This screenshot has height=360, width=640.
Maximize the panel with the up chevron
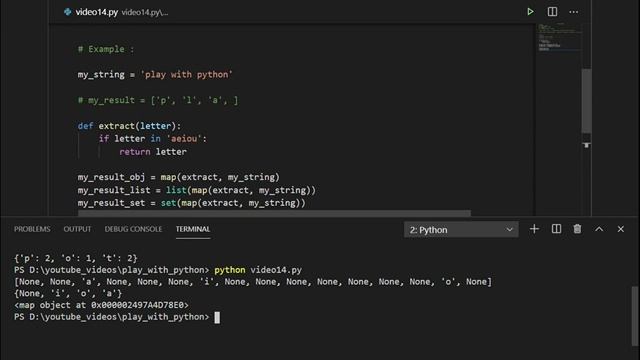pos(599,229)
